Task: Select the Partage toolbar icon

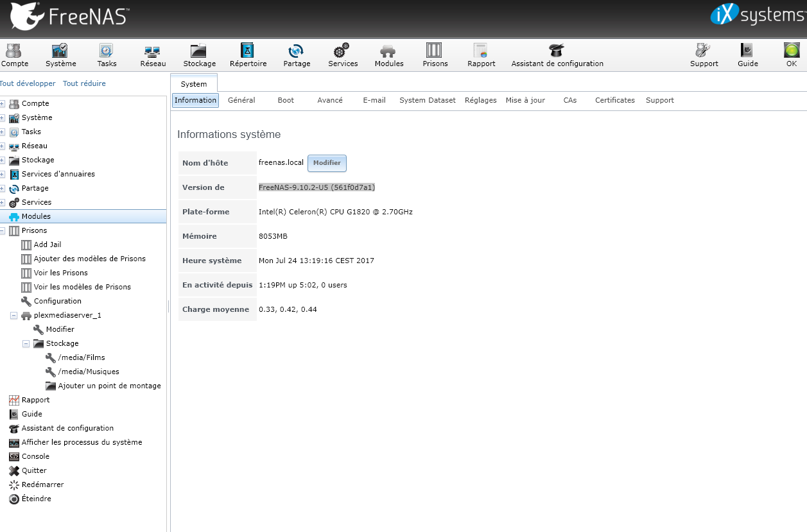Action: (x=296, y=55)
